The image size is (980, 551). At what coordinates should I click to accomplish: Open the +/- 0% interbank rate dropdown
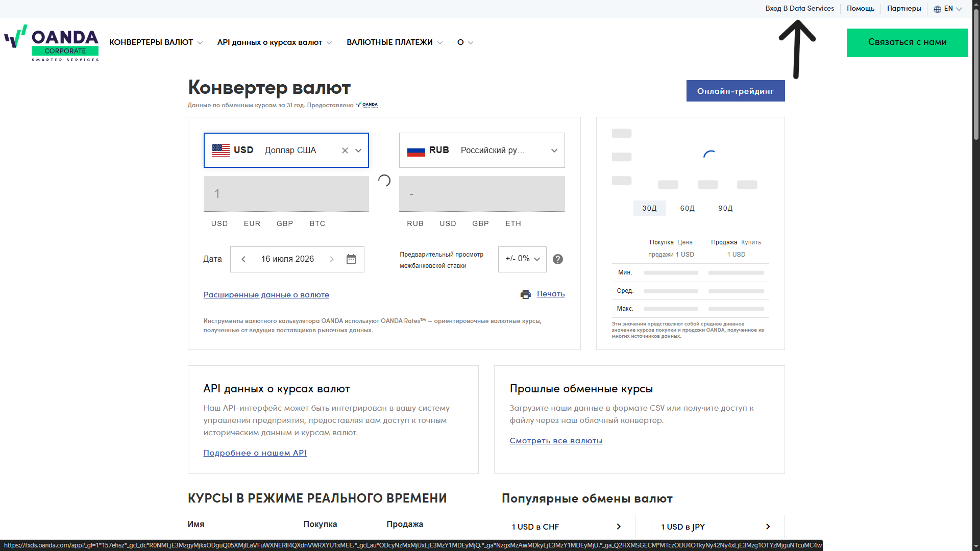pyautogui.click(x=522, y=259)
